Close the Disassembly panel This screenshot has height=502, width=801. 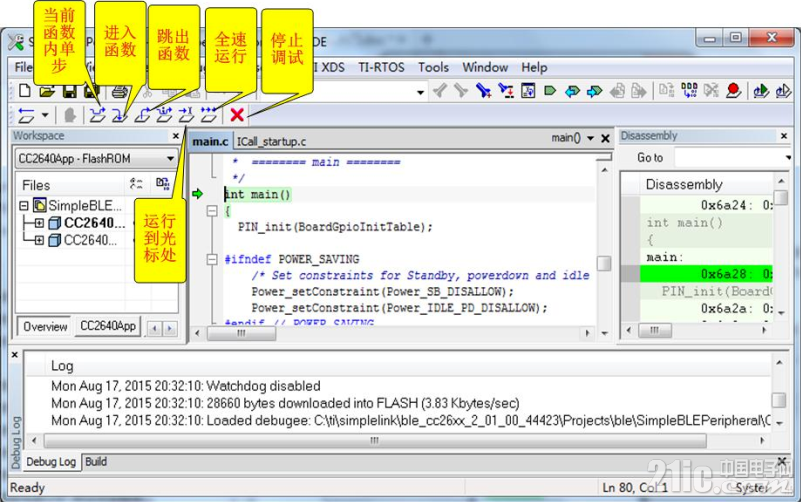pos(784,136)
